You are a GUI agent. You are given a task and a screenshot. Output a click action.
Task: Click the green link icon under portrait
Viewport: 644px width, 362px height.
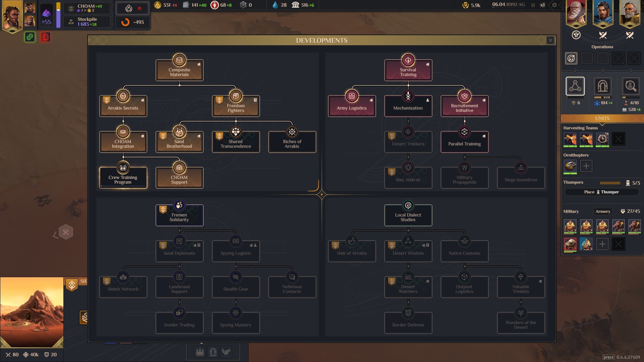coord(30,37)
